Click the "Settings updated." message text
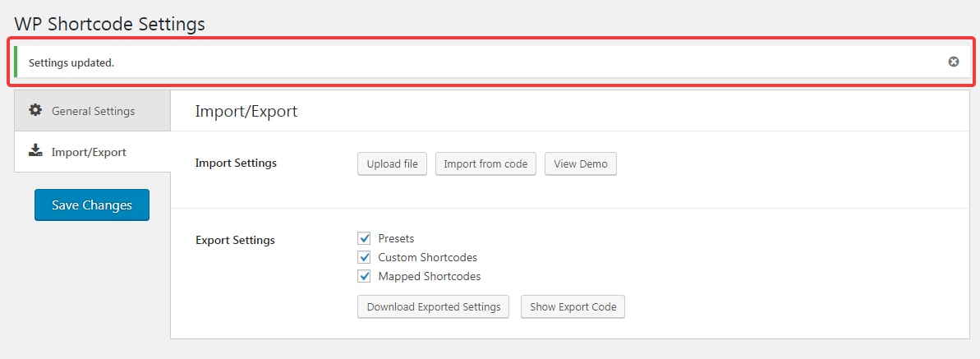Image resolution: width=980 pixels, height=359 pixels. click(x=71, y=62)
